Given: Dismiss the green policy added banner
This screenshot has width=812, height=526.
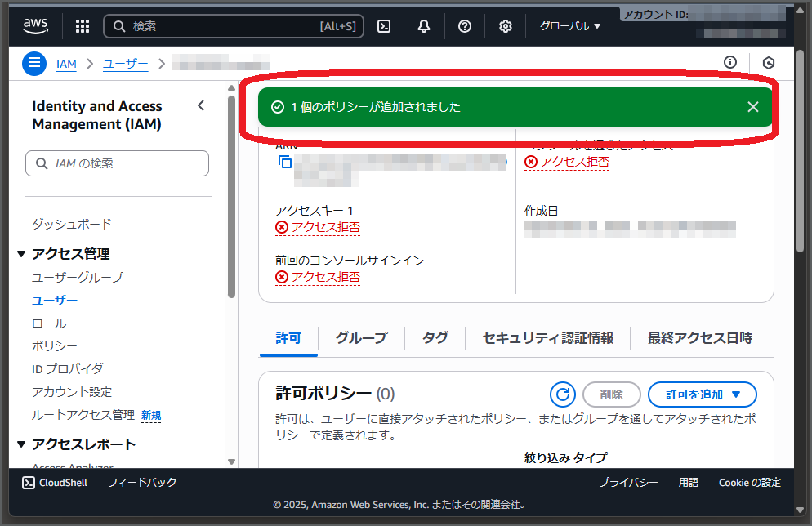Looking at the screenshot, I should [753, 107].
